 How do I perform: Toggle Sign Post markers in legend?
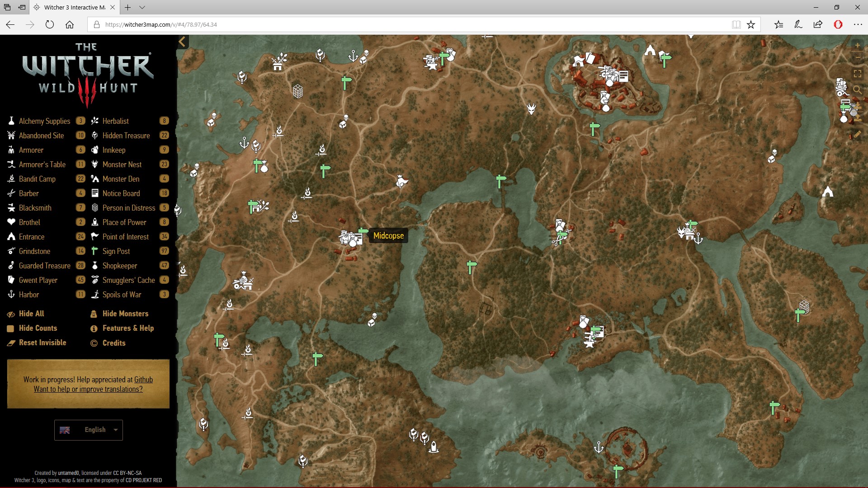pos(116,251)
